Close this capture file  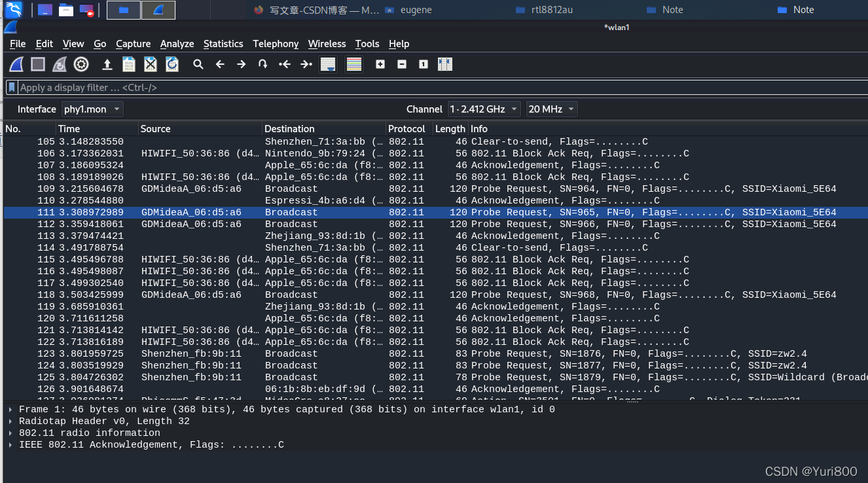151,64
